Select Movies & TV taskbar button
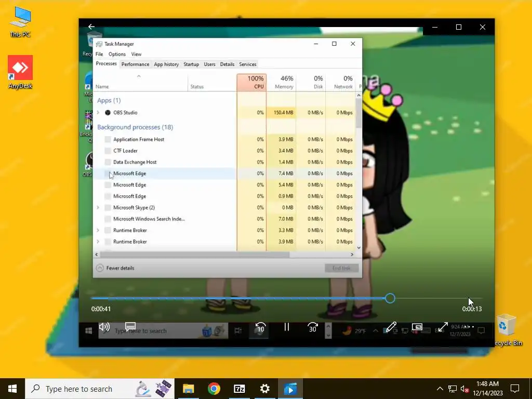The image size is (532, 399). click(x=290, y=389)
